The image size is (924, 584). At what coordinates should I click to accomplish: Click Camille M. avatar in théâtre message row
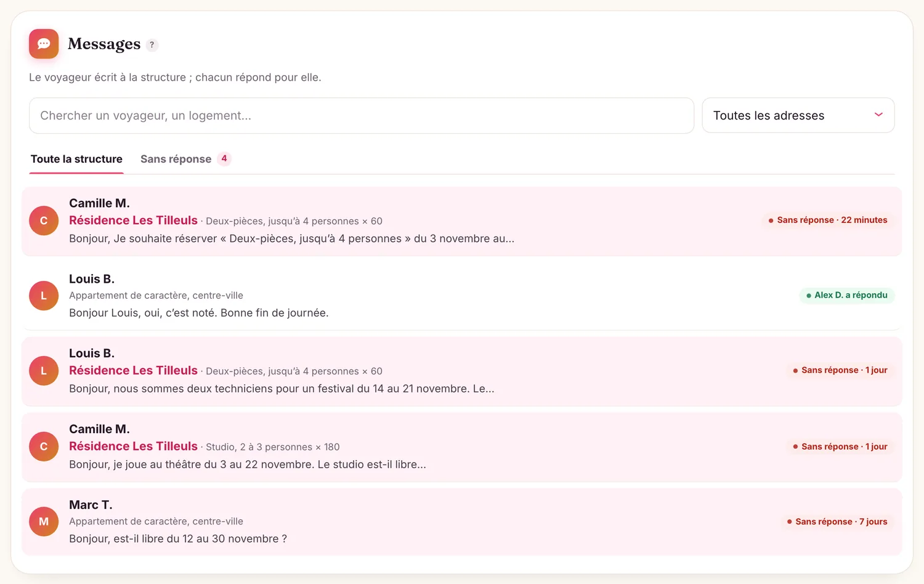(44, 447)
